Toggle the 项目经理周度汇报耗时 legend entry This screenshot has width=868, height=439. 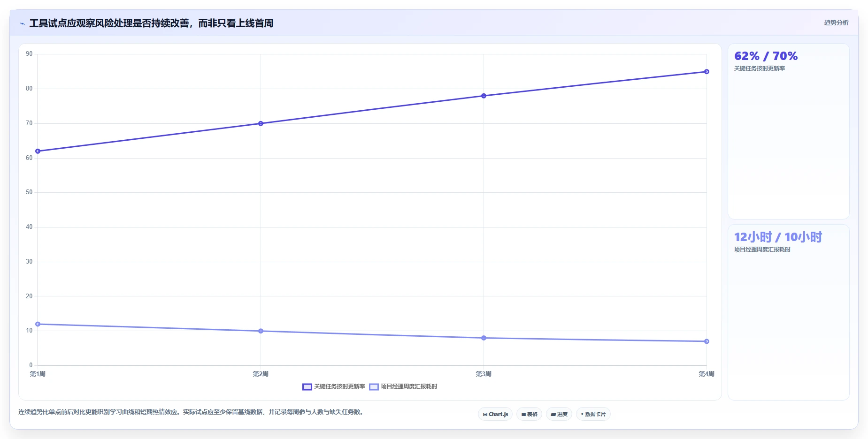pos(403,386)
